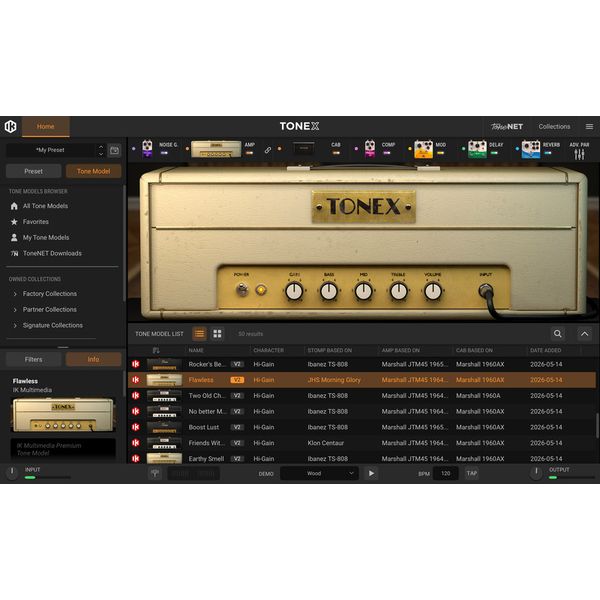600x600 pixels.
Task: Sort list by CHARACTER column
Action: point(268,350)
